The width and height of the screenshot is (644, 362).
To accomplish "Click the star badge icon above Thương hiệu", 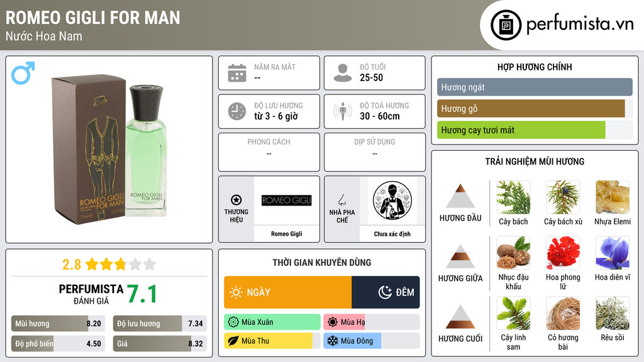I will pos(236,200).
